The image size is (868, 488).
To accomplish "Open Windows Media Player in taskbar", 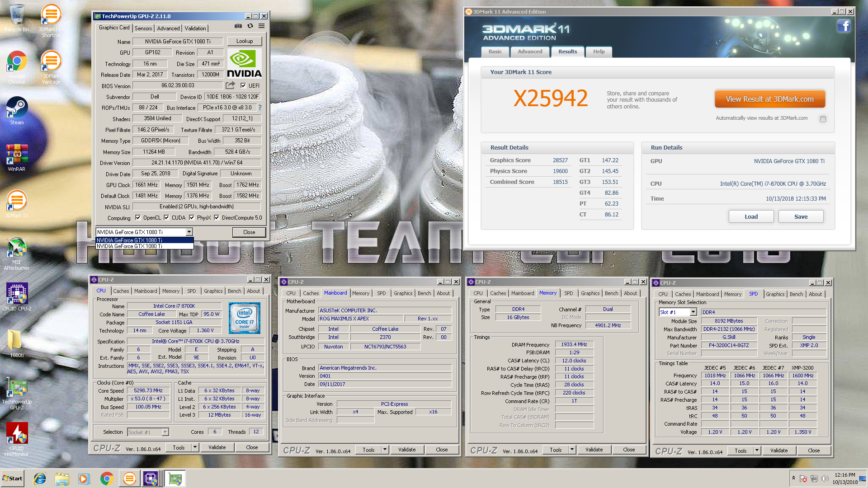I will tap(84, 479).
